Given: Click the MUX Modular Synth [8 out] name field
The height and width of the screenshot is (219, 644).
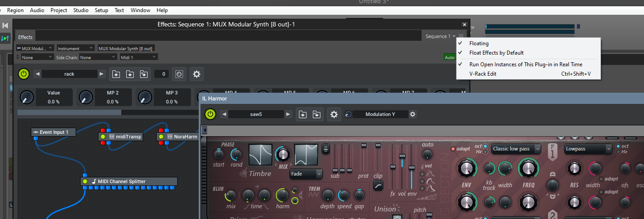Looking at the screenshot, I should pos(126,48).
